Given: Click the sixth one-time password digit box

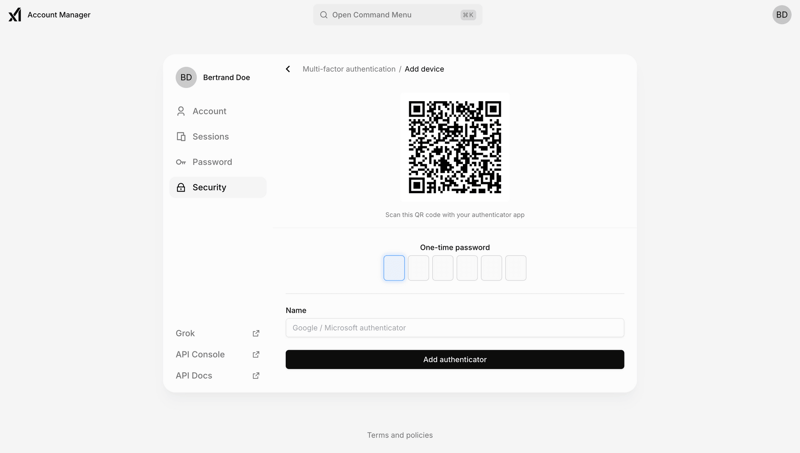Looking at the screenshot, I should (x=516, y=268).
